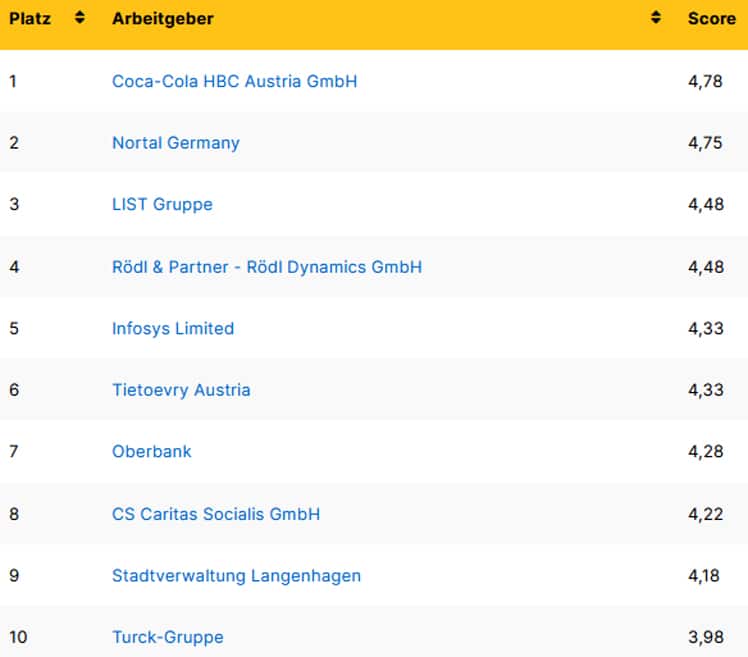The width and height of the screenshot is (748, 657).
Task: Click the 3,98 score value
Action: point(705,638)
